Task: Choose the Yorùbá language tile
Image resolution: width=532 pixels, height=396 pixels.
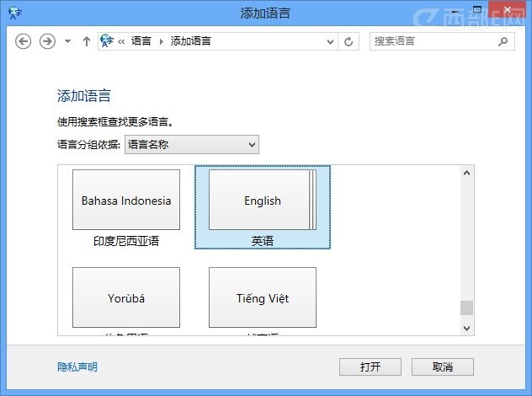Action: [126, 298]
